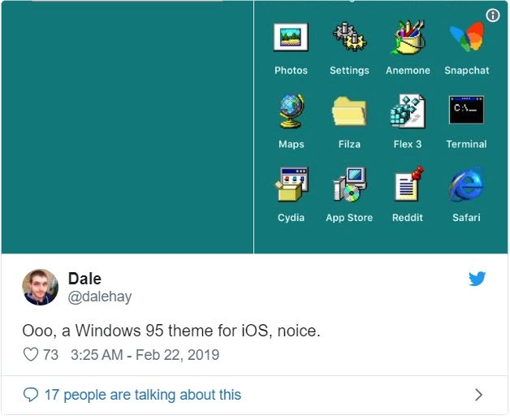Open Dale's profile picture
This screenshot has height=420, width=510.
[x=41, y=288]
